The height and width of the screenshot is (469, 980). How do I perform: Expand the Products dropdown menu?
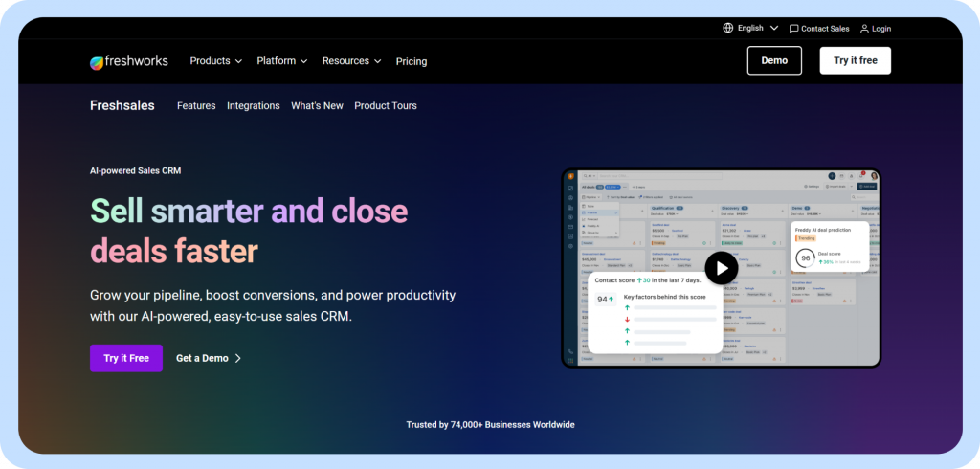(x=215, y=61)
